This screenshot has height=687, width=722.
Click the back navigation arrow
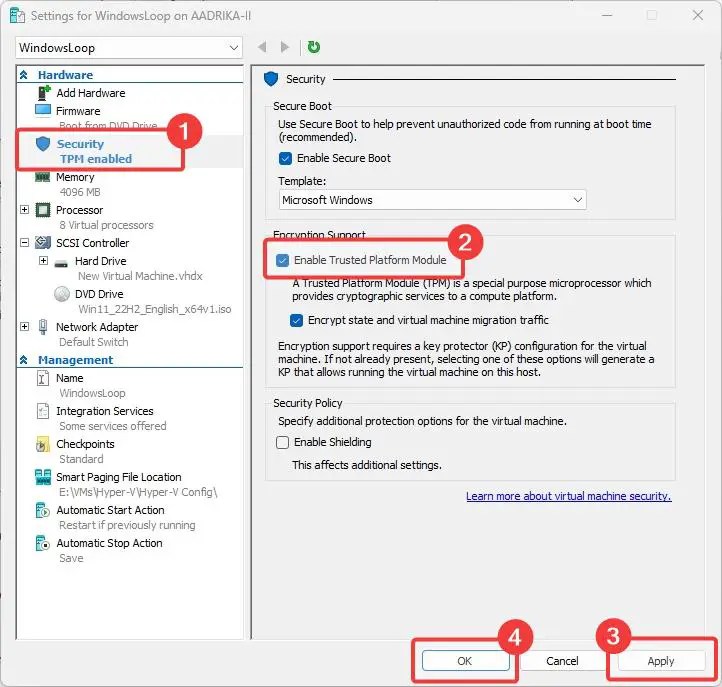point(262,47)
